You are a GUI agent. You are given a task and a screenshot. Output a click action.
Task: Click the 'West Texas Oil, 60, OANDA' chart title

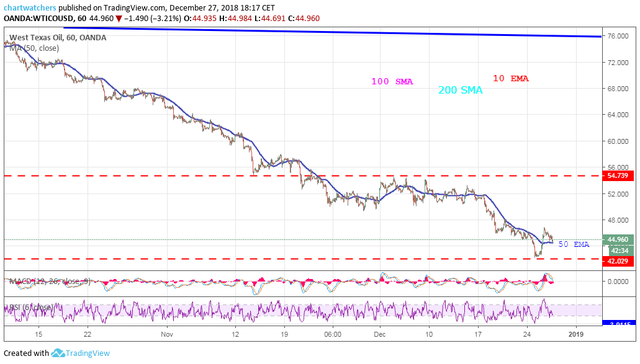(58, 37)
